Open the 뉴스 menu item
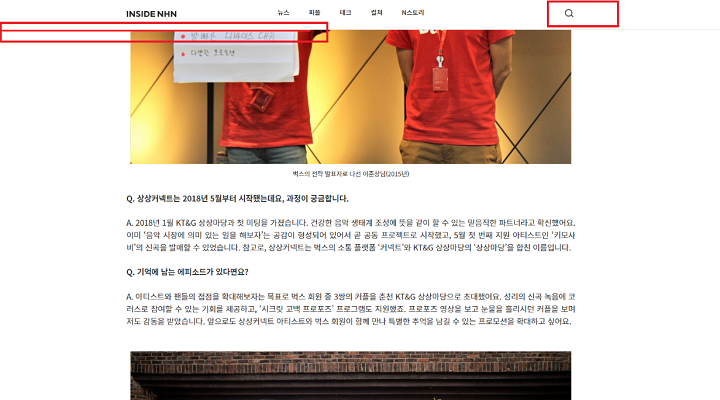The height and width of the screenshot is (400, 720). point(283,13)
